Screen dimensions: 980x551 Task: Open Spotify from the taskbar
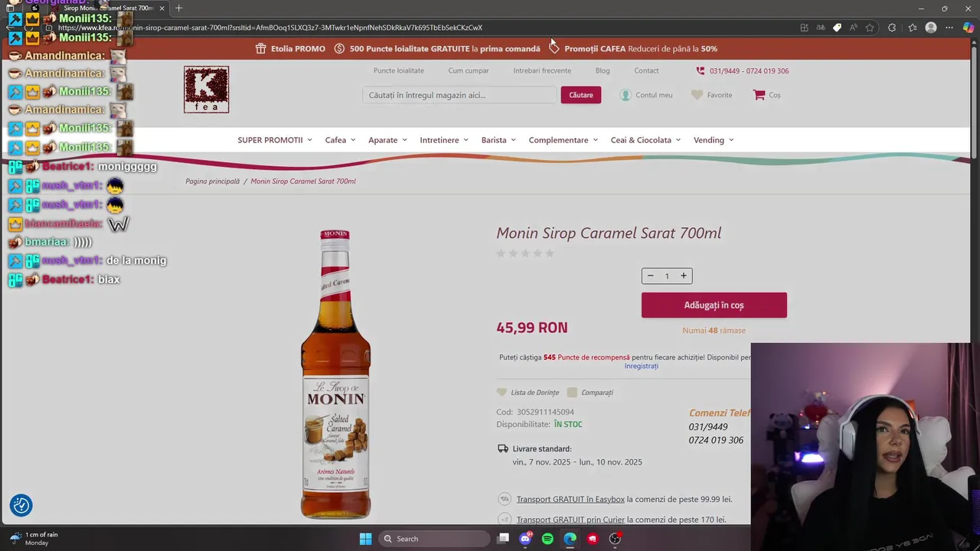point(547,539)
